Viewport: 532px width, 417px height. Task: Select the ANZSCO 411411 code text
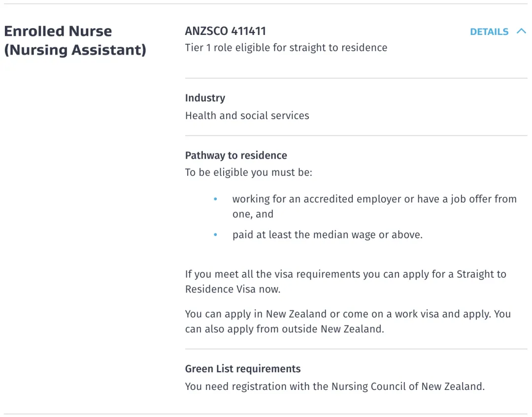(x=226, y=31)
